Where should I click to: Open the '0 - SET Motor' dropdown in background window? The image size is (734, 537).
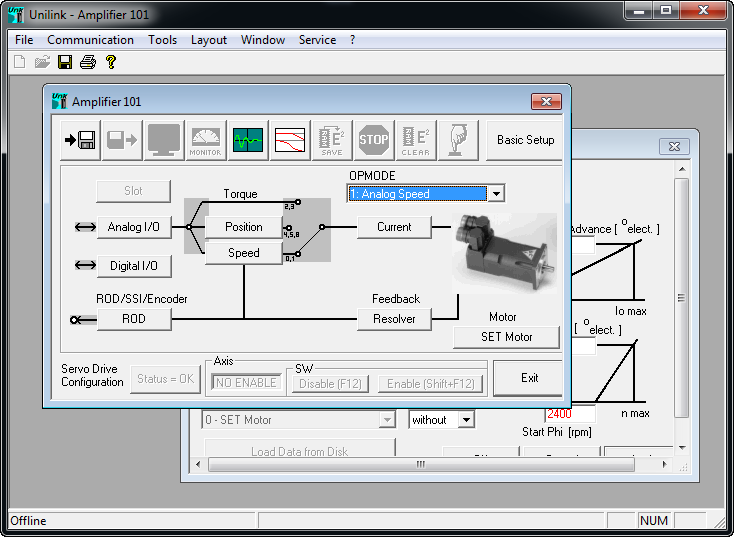click(387, 419)
